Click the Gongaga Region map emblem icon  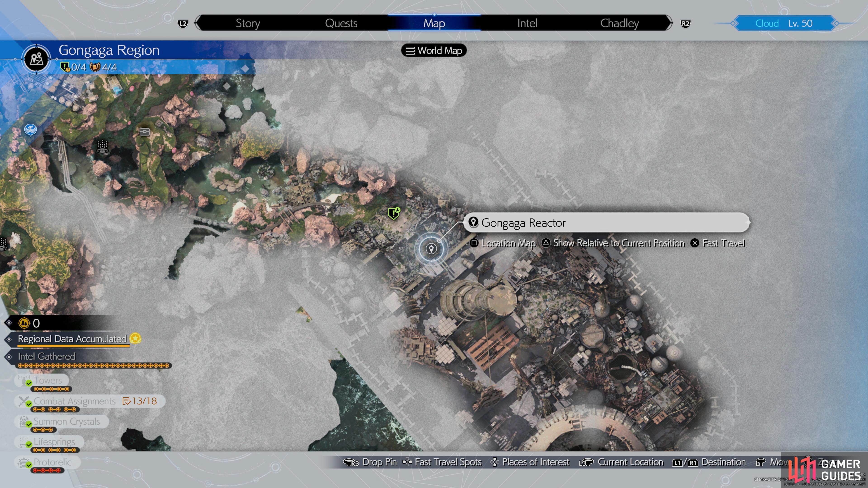coord(36,59)
